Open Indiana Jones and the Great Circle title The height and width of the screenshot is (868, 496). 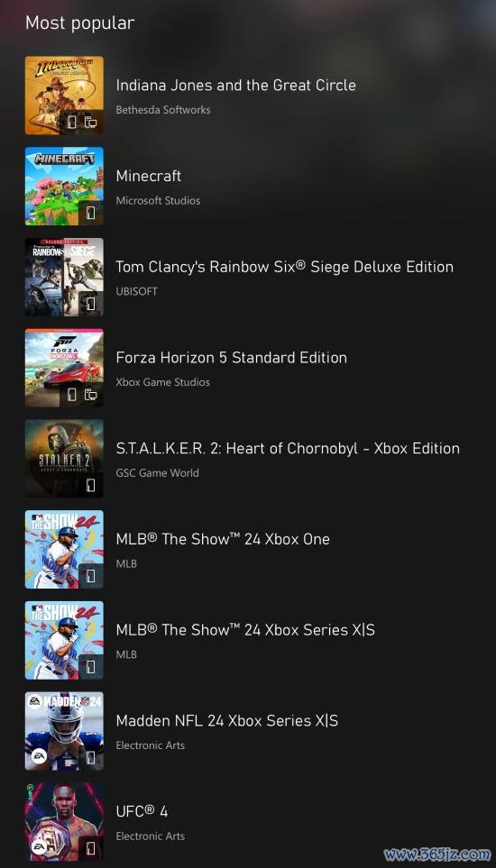point(235,86)
